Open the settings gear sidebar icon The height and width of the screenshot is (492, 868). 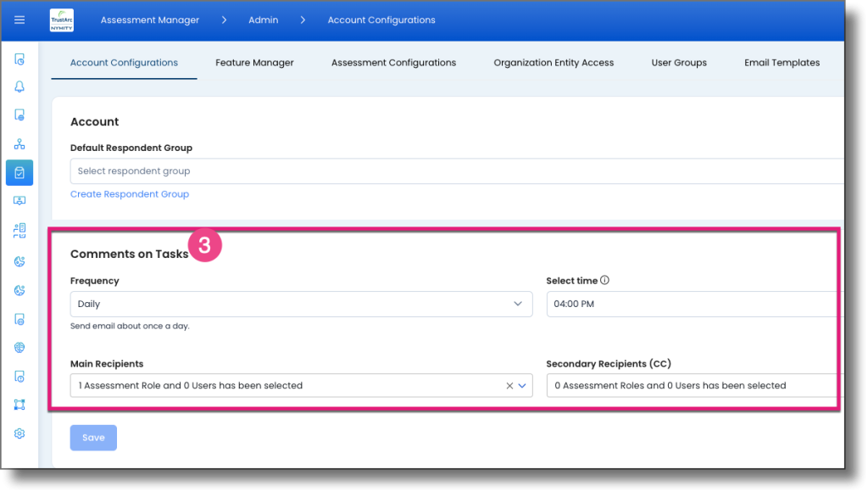click(19, 433)
